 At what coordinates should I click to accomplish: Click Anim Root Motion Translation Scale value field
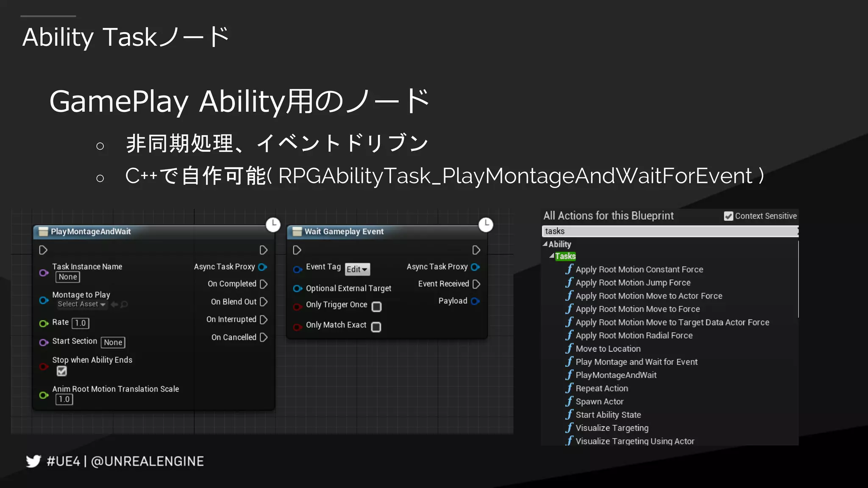(x=64, y=399)
